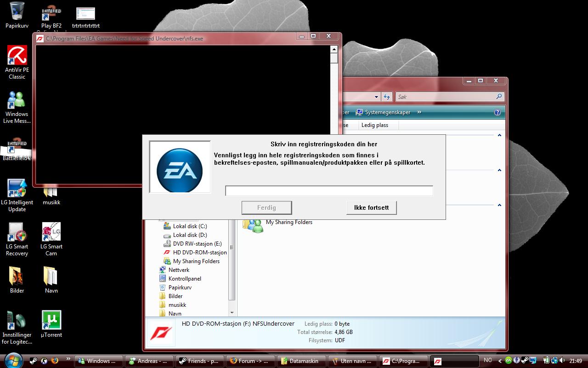
Task: Select My Sharing Folders in tree
Action: pos(192,261)
